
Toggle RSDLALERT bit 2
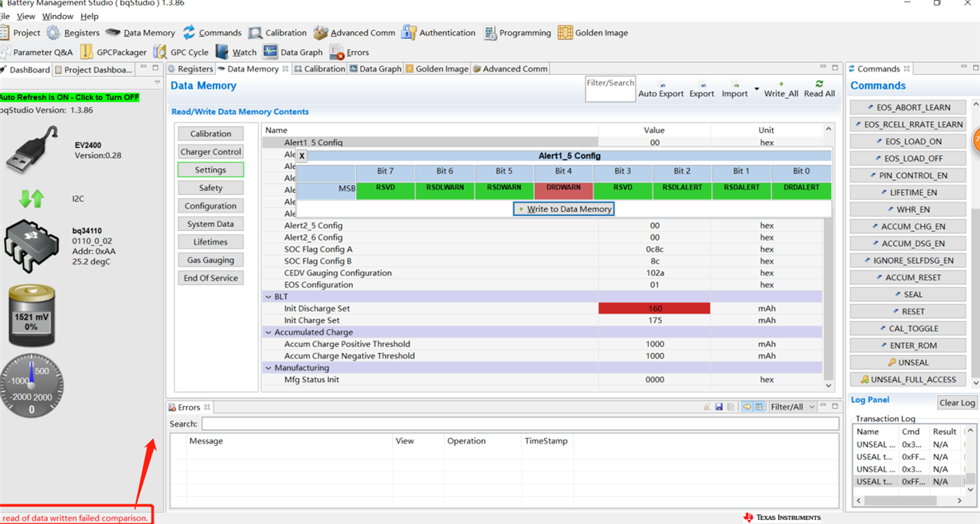pos(682,191)
